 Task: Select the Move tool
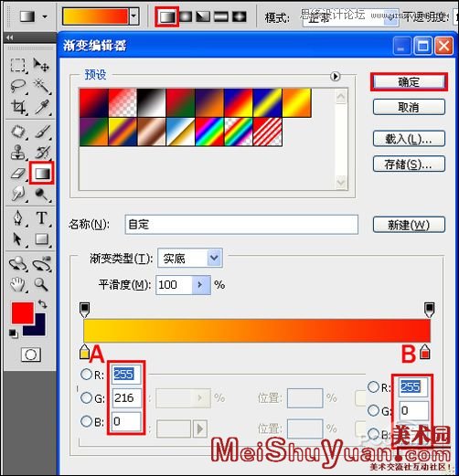[41, 65]
